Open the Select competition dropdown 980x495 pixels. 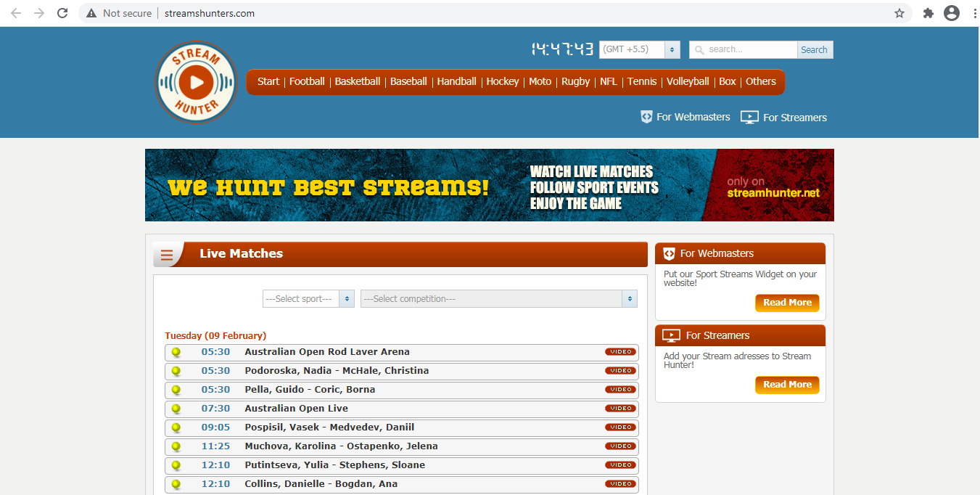pyautogui.click(x=499, y=299)
